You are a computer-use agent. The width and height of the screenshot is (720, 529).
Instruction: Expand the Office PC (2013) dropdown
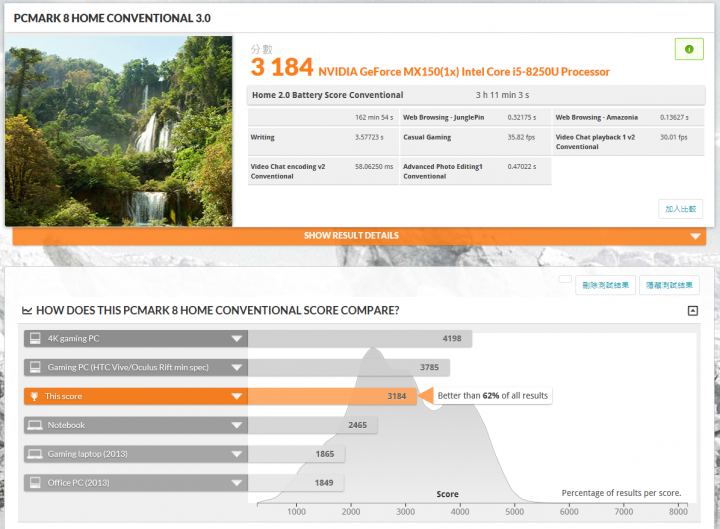[236, 483]
